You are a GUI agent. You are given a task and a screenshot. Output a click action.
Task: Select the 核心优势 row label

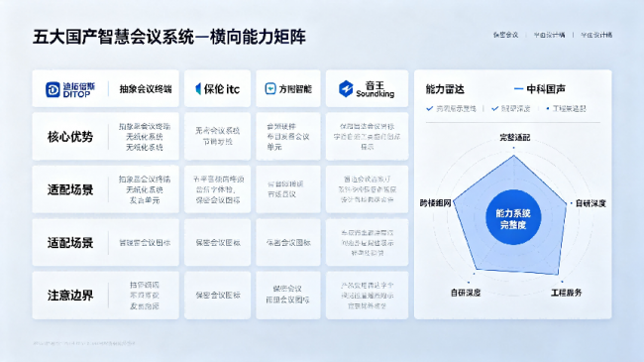coord(70,137)
